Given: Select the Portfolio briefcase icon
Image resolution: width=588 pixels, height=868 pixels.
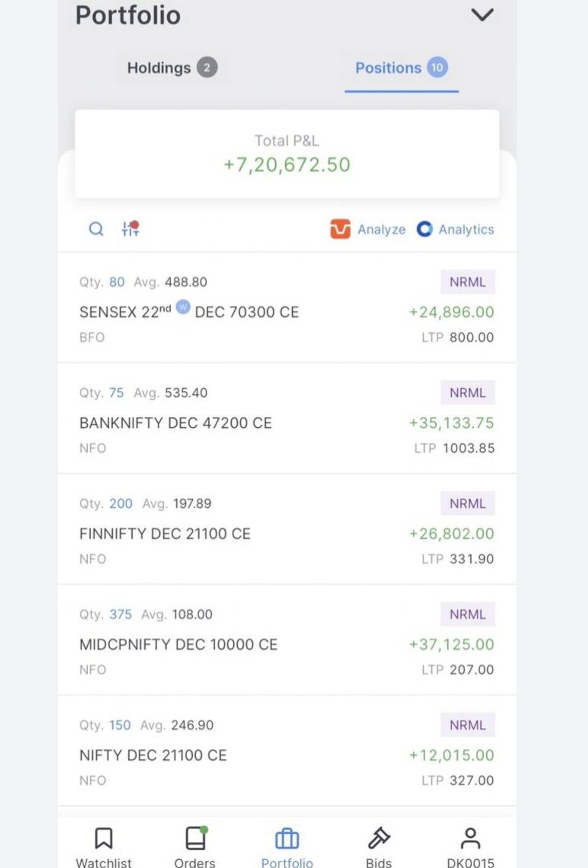Looking at the screenshot, I should [x=287, y=839].
